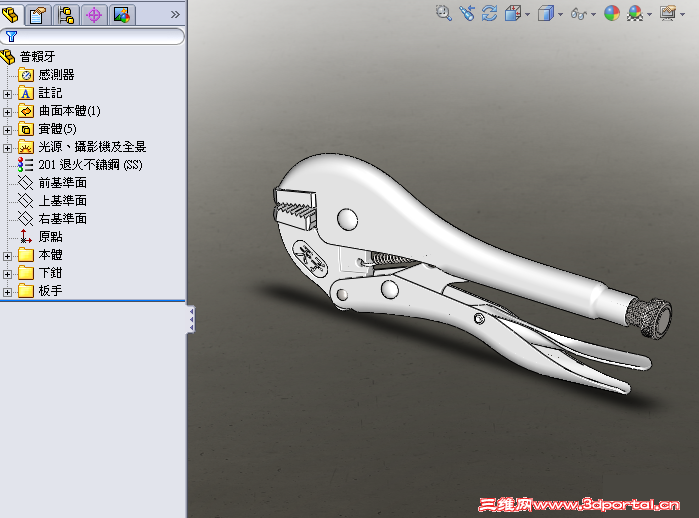Select the 普賴牙 part root node
This screenshot has height=518, width=699.
(37, 57)
